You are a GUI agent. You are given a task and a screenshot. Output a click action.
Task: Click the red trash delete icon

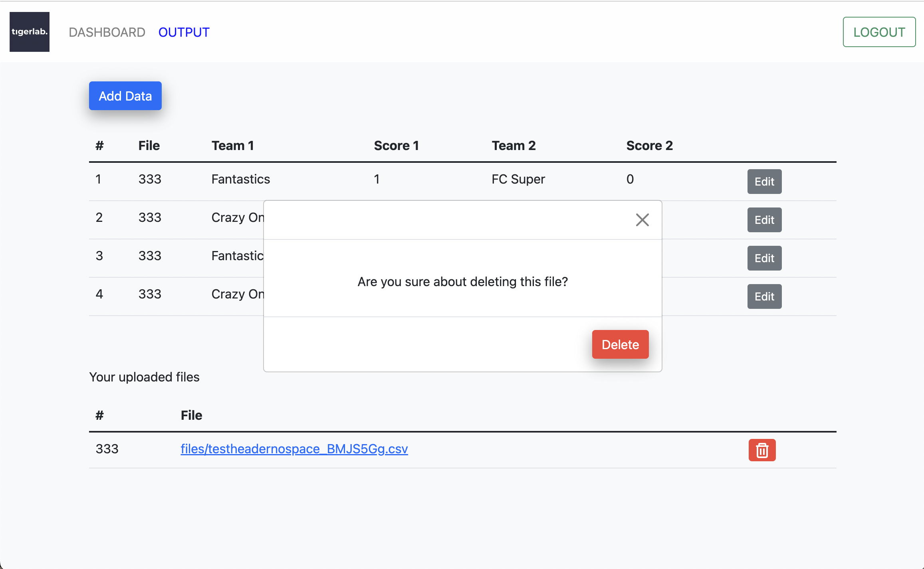tap(762, 450)
